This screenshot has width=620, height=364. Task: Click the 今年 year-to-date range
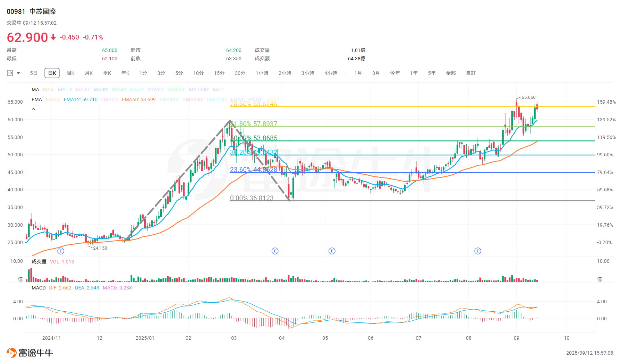click(x=395, y=73)
